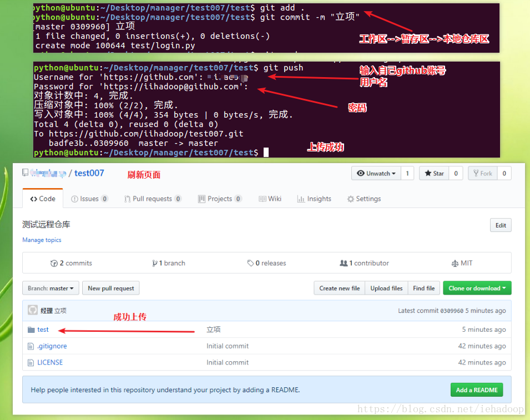The image size is (530, 420).
Task: View the 1 branch list
Action: tap(168, 263)
